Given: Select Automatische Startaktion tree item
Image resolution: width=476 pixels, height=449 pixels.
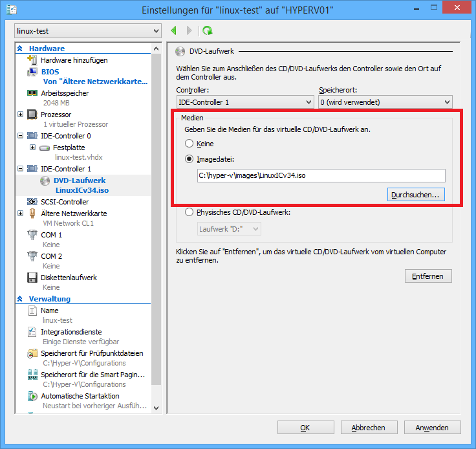Looking at the screenshot, I should point(80,396).
